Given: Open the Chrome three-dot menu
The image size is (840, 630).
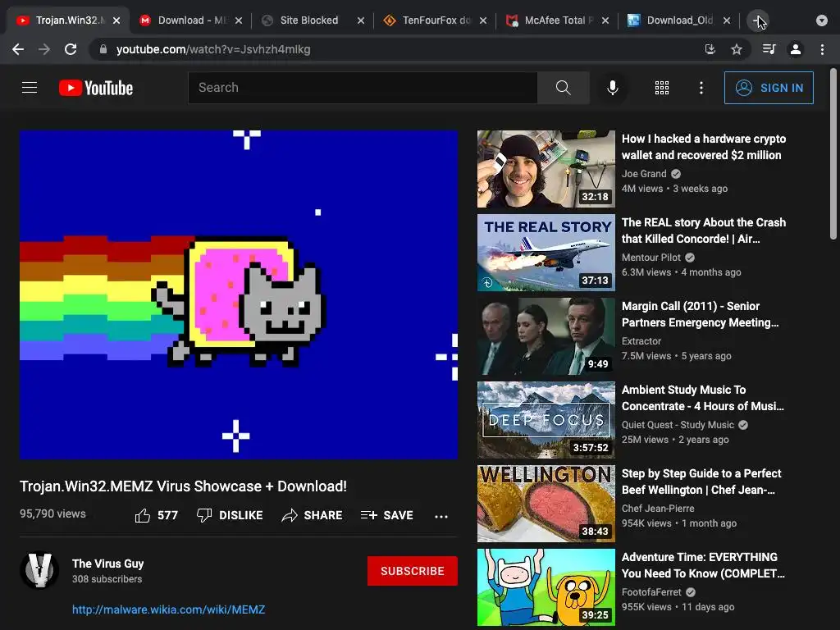Looking at the screenshot, I should coord(822,49).
